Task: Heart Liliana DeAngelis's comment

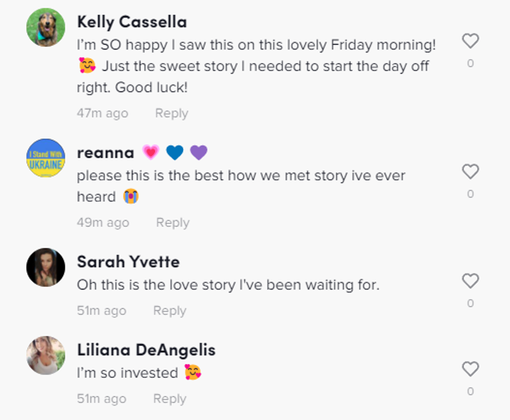Action: tap(470, 370)
